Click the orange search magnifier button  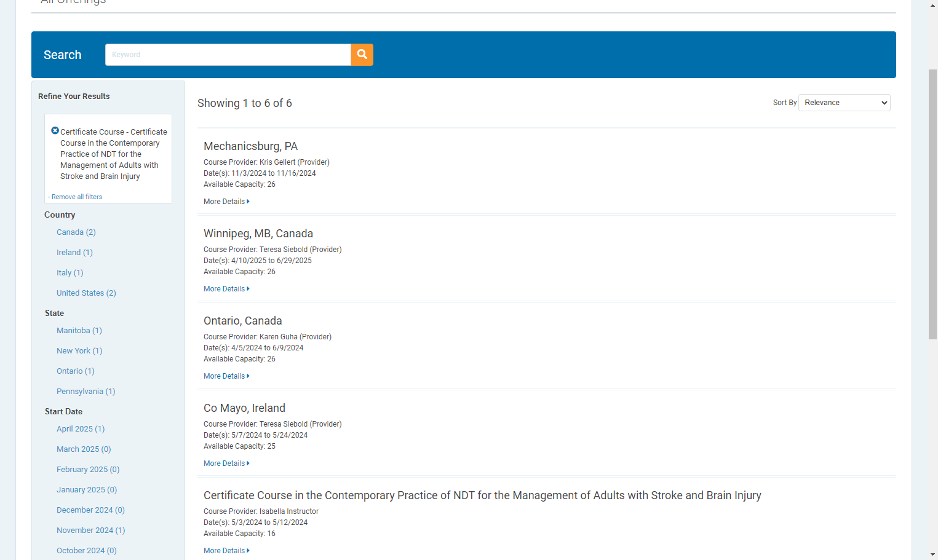pyautogui.click(x=362, y=55)
